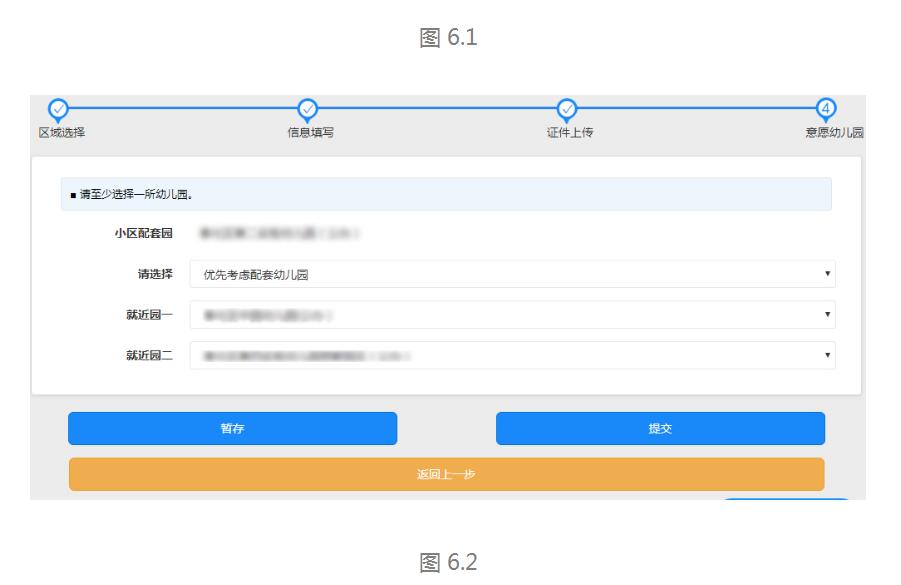Click the 就近园一 dropdown arrow
Viewport: 901px width, 585px height.
827,314
